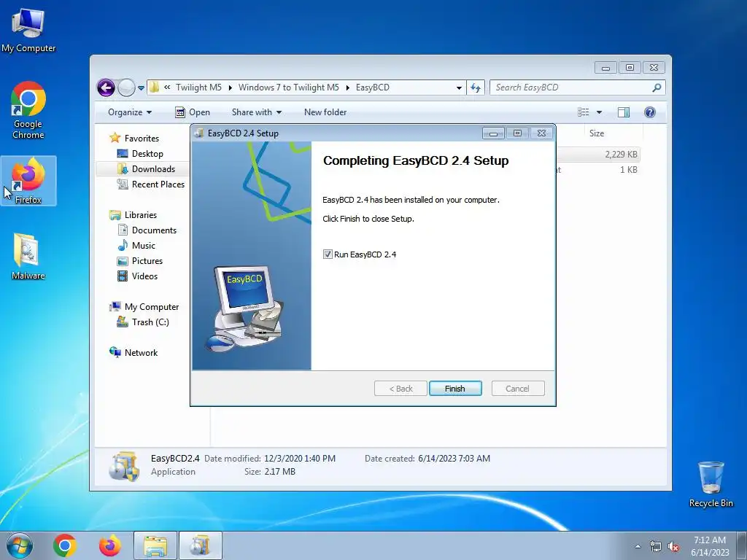Open the clock showing 7:12 AM

[x=710, y=545]
